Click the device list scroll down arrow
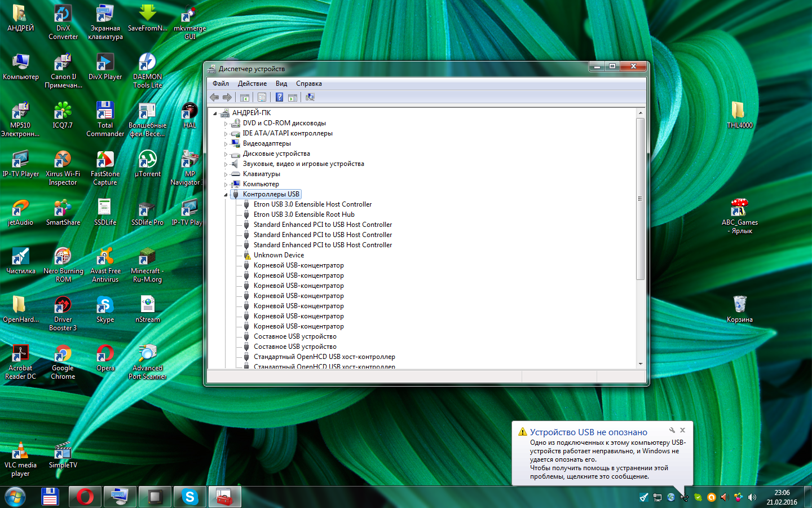 click(640, 364)
